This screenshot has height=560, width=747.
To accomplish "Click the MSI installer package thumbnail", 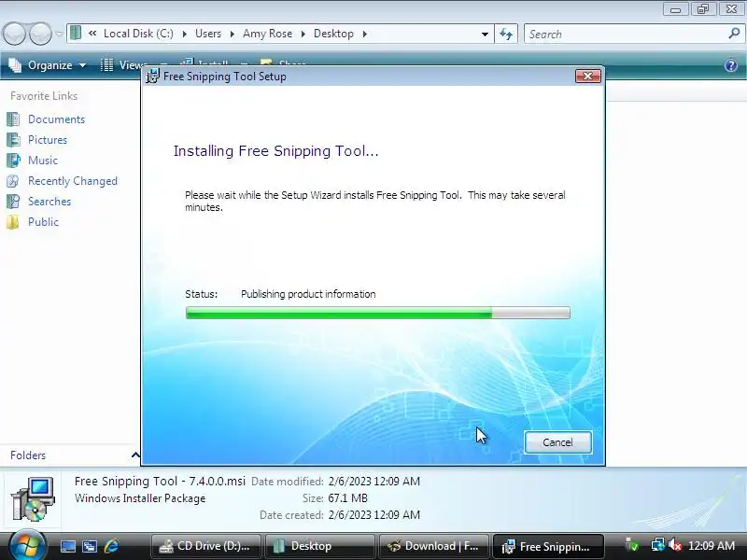I will pyautogui.click(x=33, y=498).
